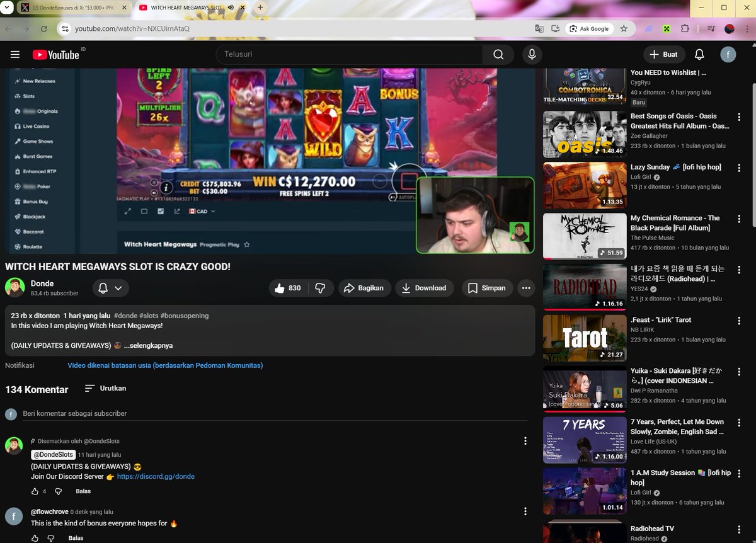
Task: Go to the YouTube home logo
Action: 55,55
